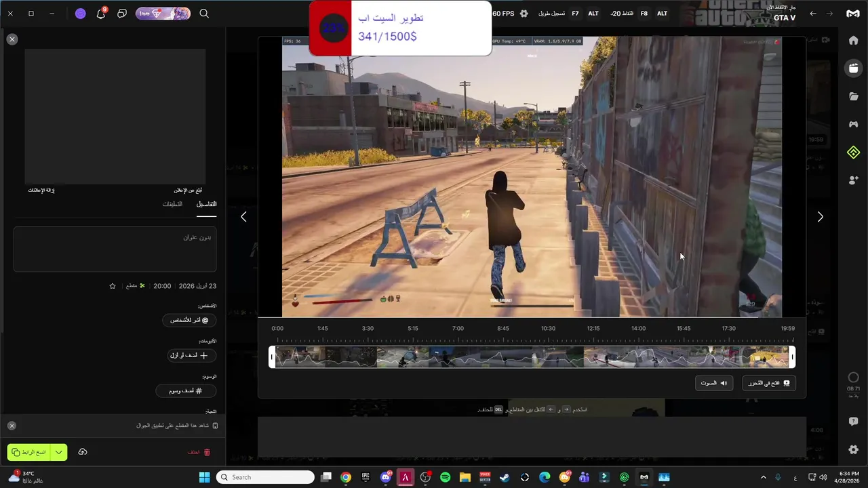The width and height of the screenshot is (868, 488).
Task: Click the Medal logo in the top-right corner
Action: 852,14
